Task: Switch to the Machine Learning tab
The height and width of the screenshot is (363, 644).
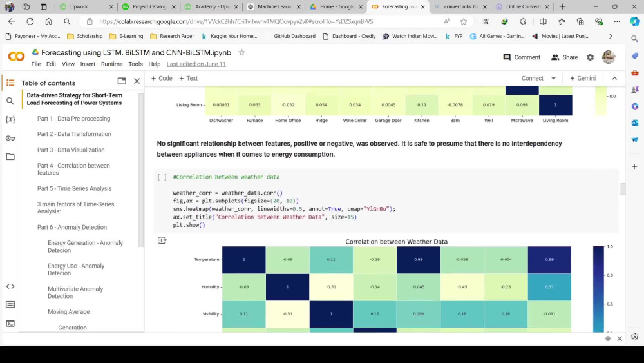Action: (x=274, y=6)
